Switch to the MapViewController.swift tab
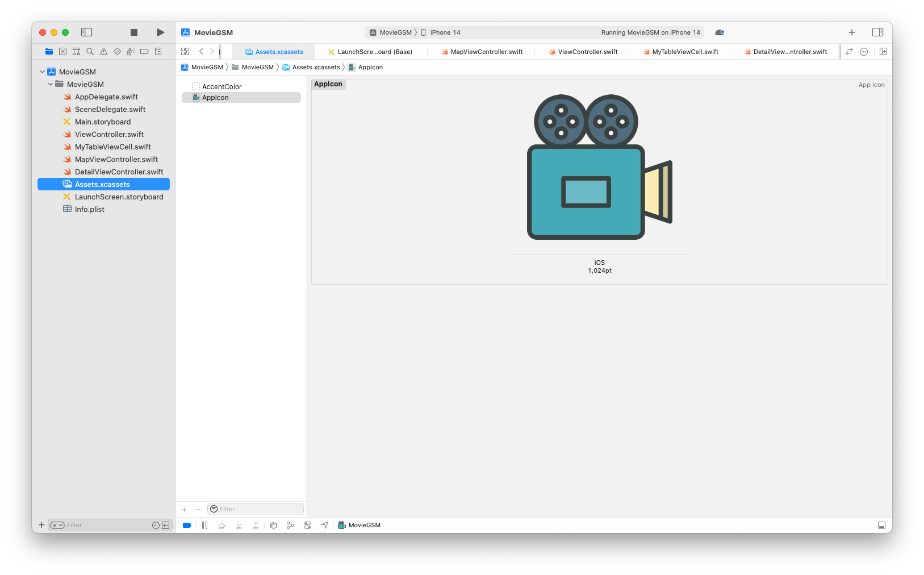 pyautogui.click(x=482, y=52)
